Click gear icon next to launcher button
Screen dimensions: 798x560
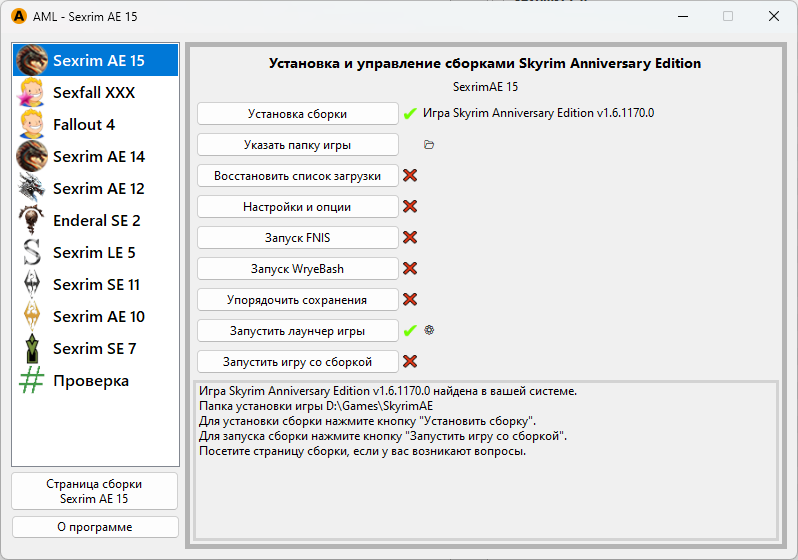[x=429, y=330]
